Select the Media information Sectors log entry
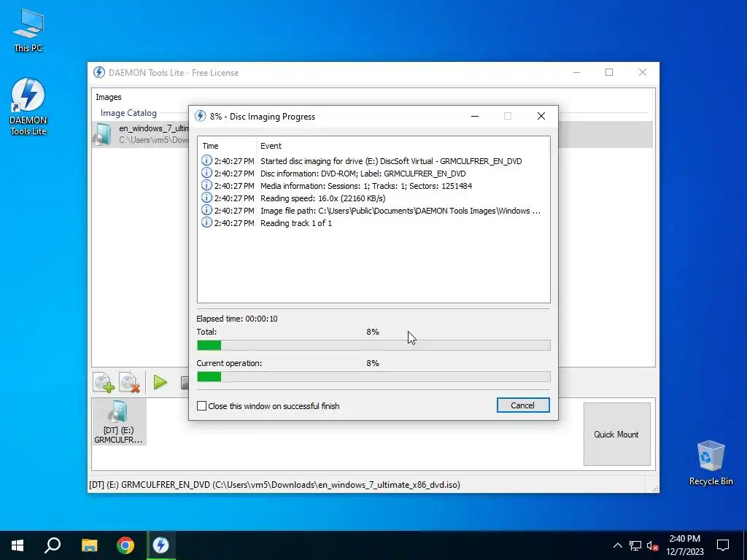747x560 pixels. click(x=373, y=186)
